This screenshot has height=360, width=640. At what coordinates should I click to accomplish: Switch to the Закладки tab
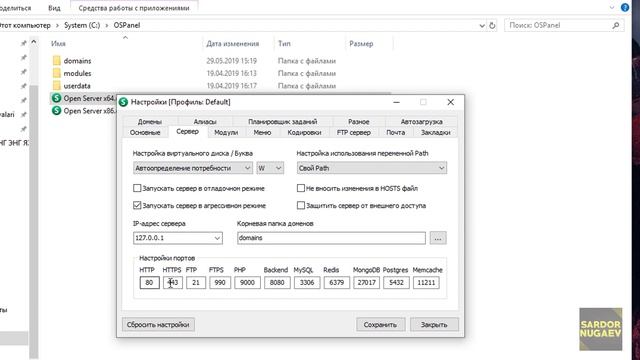pos(436,133)
